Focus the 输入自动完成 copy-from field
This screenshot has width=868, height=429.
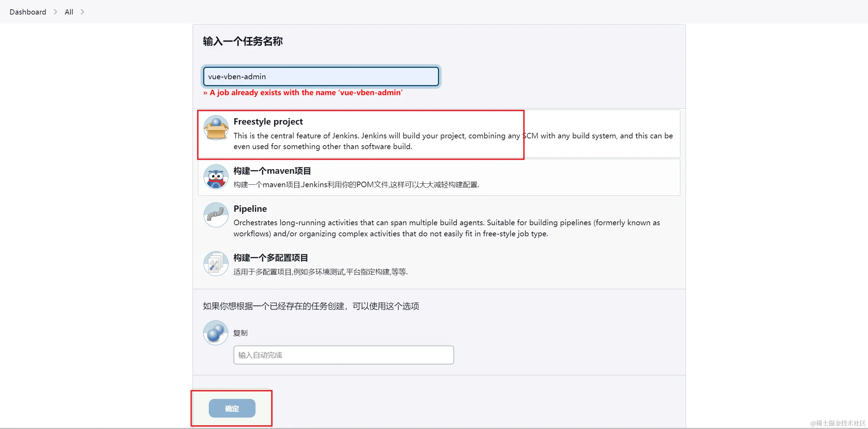pyautogui.click(x=343, y=355)
